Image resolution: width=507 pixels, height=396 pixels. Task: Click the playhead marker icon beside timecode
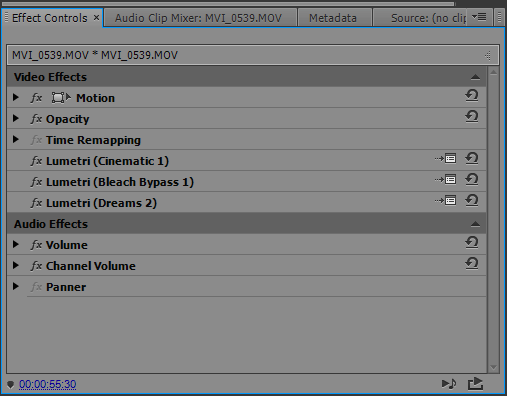click(x=10, y=385)
